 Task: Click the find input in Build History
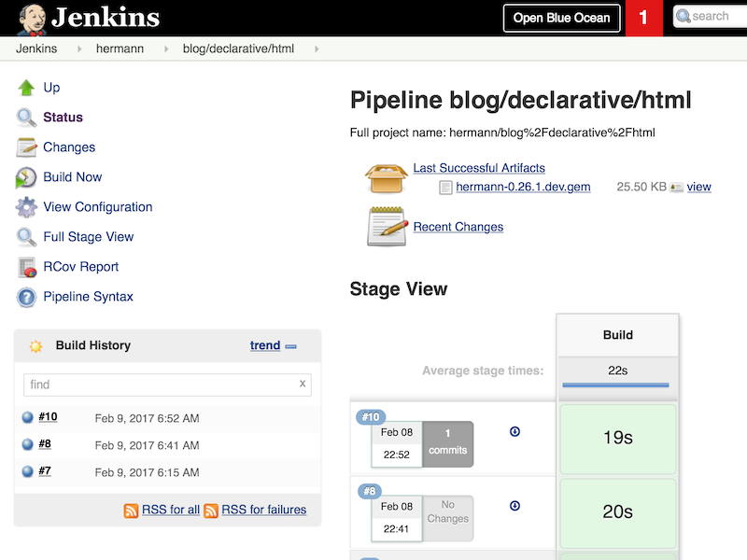[159, 385]
